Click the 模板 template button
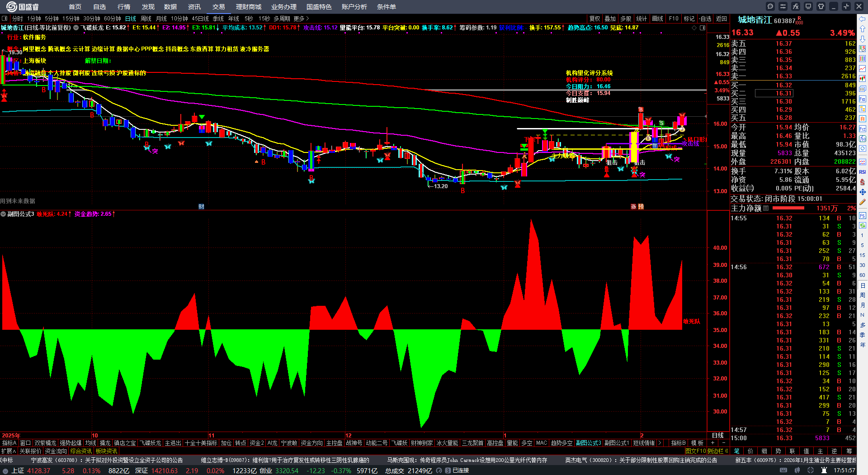Viewport: 868px width, 475px height. pos(697,443)
